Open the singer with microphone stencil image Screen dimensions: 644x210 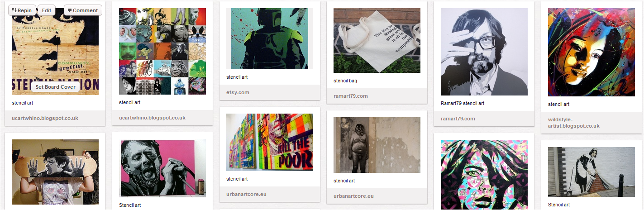tap(162, 168)
